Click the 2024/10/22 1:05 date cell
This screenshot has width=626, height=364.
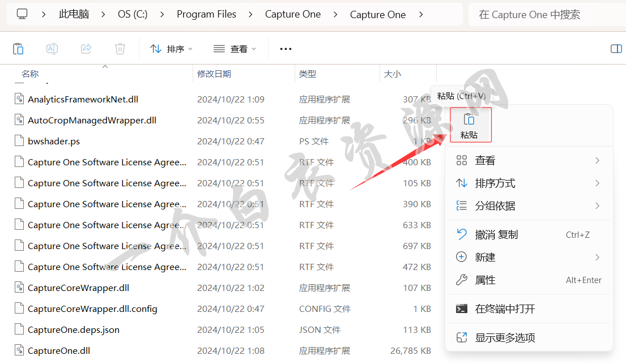click(231, 329)
